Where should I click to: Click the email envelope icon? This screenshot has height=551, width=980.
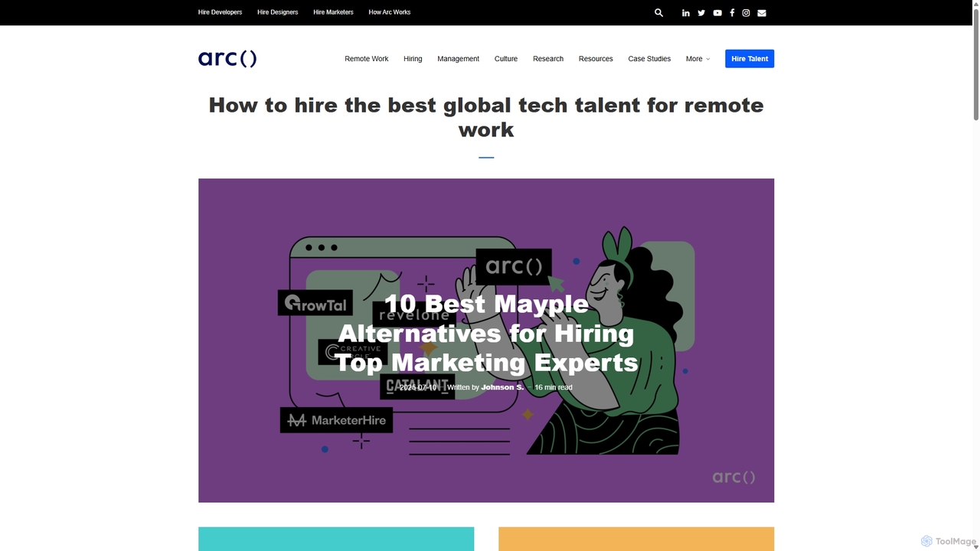click(761, 13)
